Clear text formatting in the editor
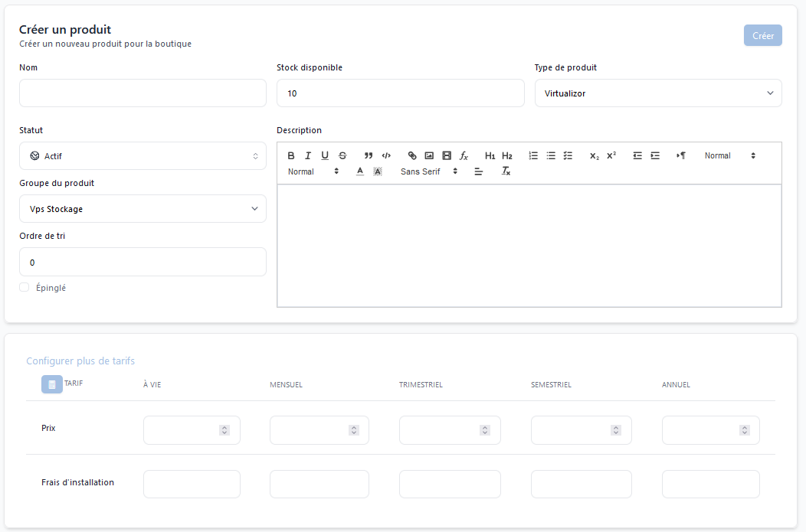806x532 pixels. 506,171
